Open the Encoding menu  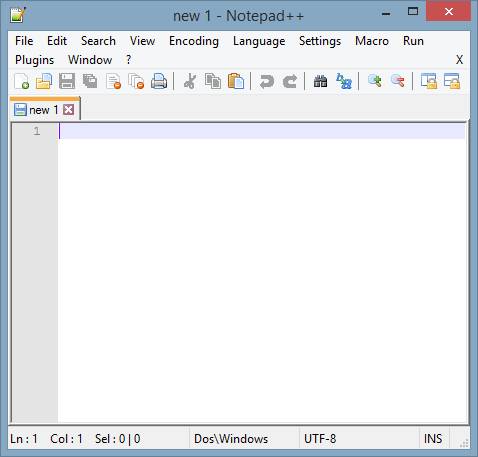pyautogui.click(x=194, y=41)
